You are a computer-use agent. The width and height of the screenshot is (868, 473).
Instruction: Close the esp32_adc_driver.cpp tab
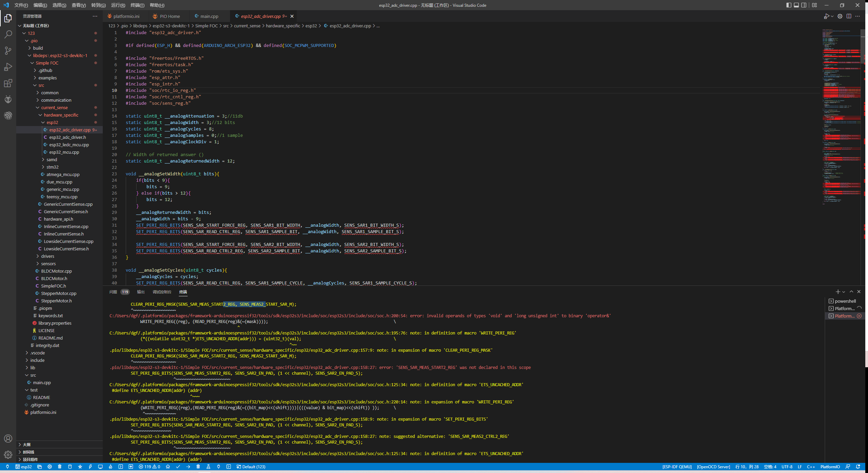pyautogui.click(x=292, y=16)
